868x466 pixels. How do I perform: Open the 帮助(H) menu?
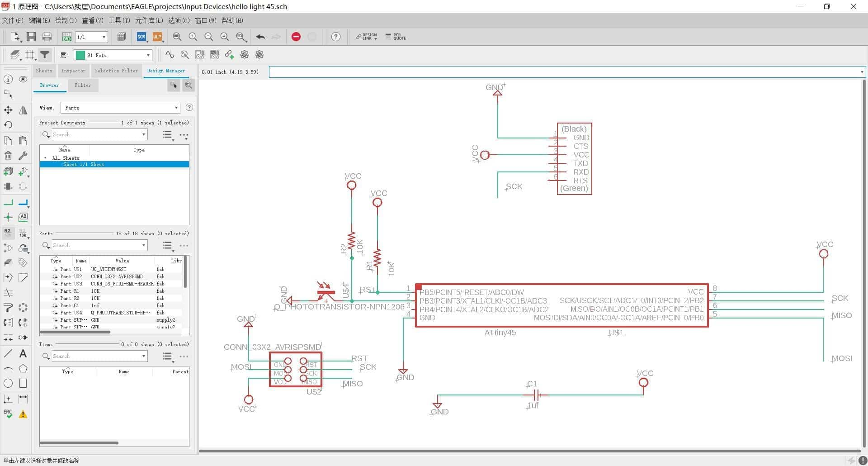(232, 20)
